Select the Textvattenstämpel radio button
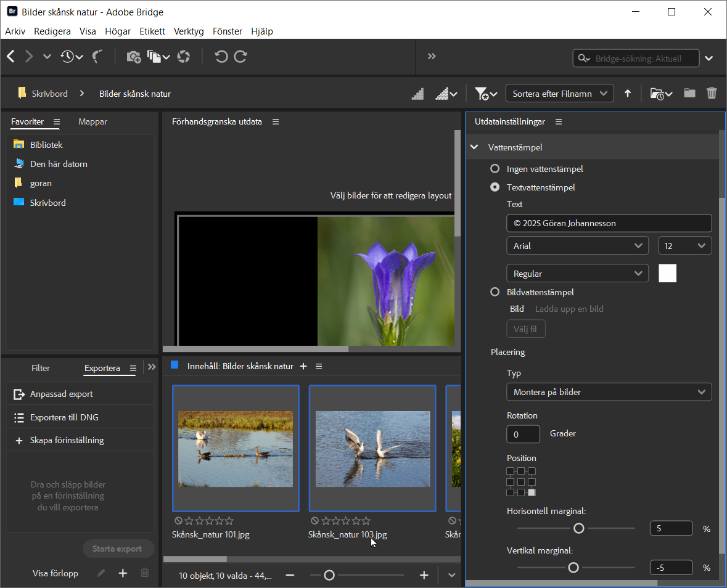The height and width of the screenshot is (588, 727). pyautogui.click(x=495, y=187)
